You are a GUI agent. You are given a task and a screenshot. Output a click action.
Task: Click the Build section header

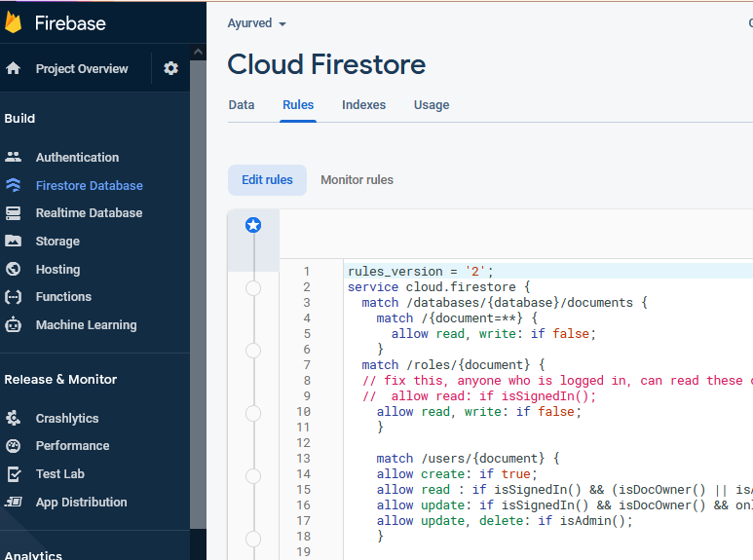(x=19, y=119)
